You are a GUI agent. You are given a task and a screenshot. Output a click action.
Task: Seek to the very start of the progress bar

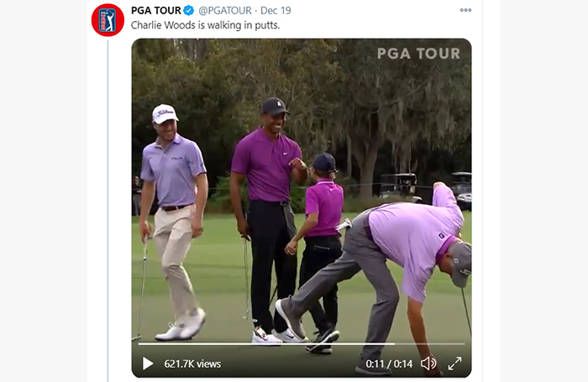139,343
